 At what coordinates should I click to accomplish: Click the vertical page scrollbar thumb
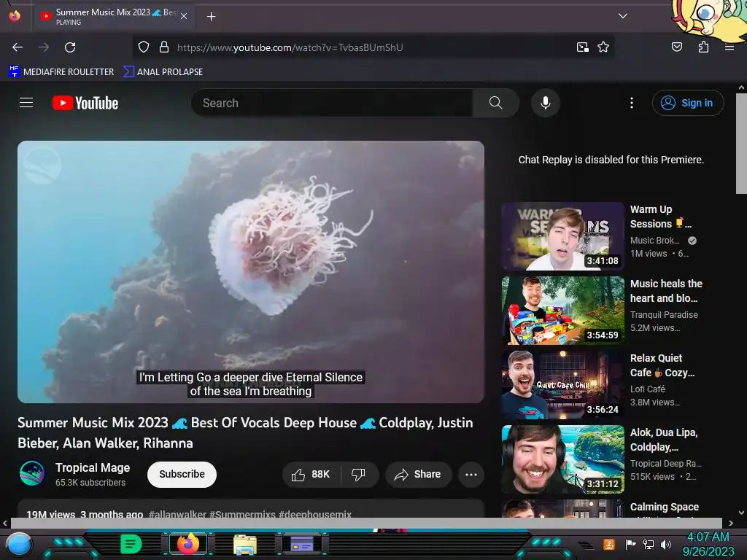click(x=741, y=143)
